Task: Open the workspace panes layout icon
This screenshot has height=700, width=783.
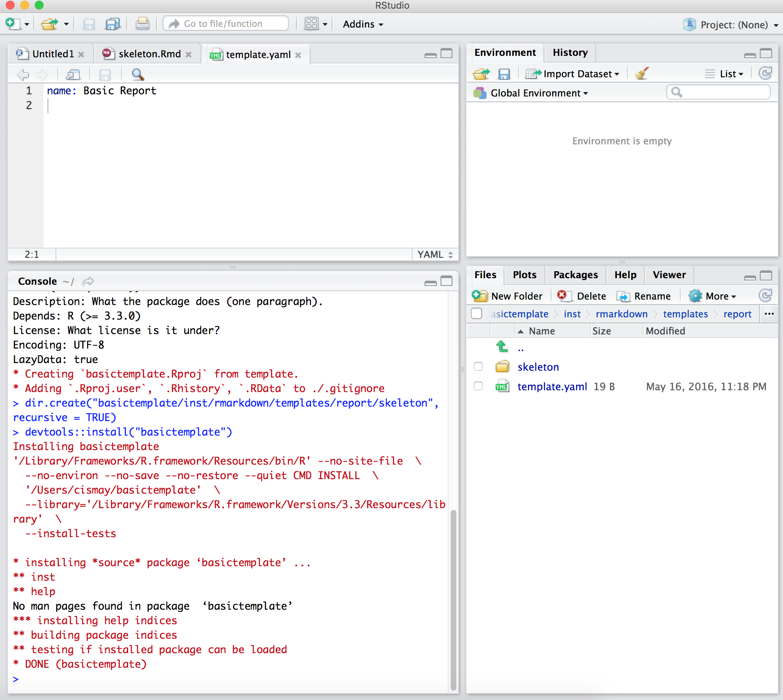Action: [x=311, y=24]
